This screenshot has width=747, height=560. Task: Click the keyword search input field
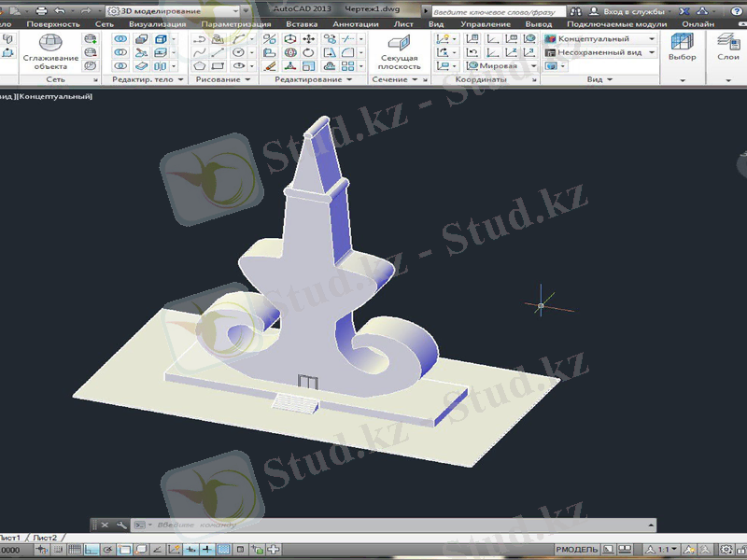(495, 10)
